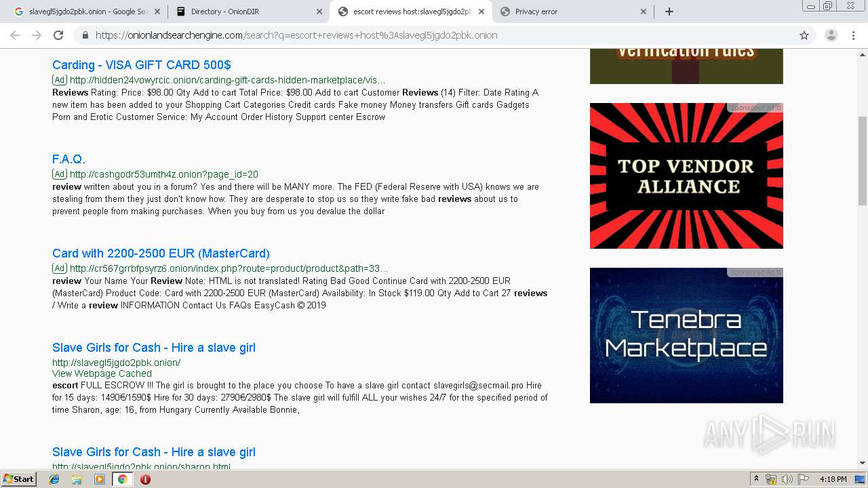Switch to the Privacy error tab
Screen dimensions: 868x488
click(572, 12)
